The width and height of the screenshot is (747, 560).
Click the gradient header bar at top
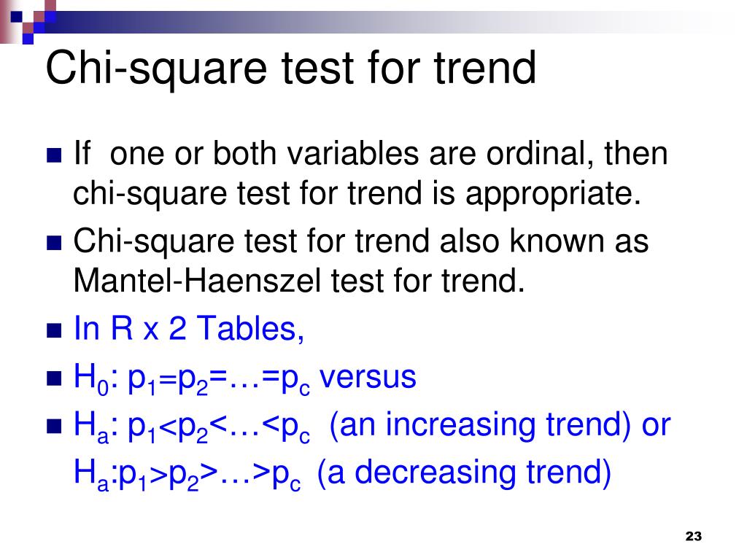pyautogui.click(x=381, y=22)
